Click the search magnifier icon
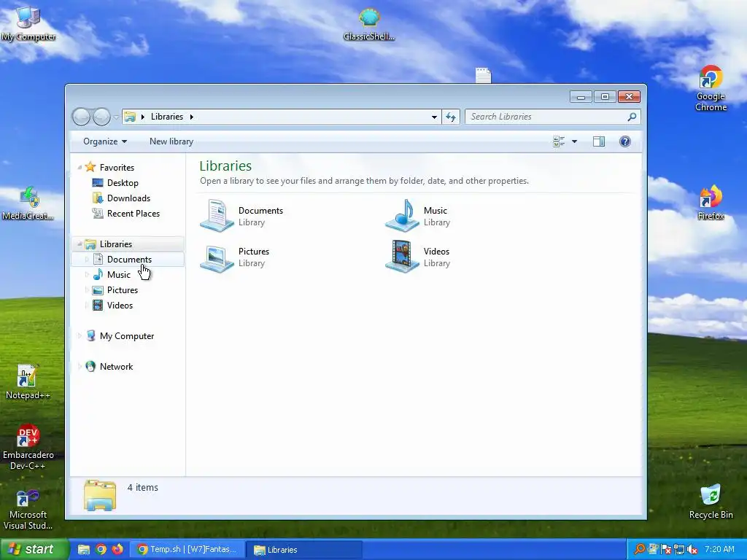Viewport: 747px width, 560px height. pyautogui.click(x=632, y=117)
